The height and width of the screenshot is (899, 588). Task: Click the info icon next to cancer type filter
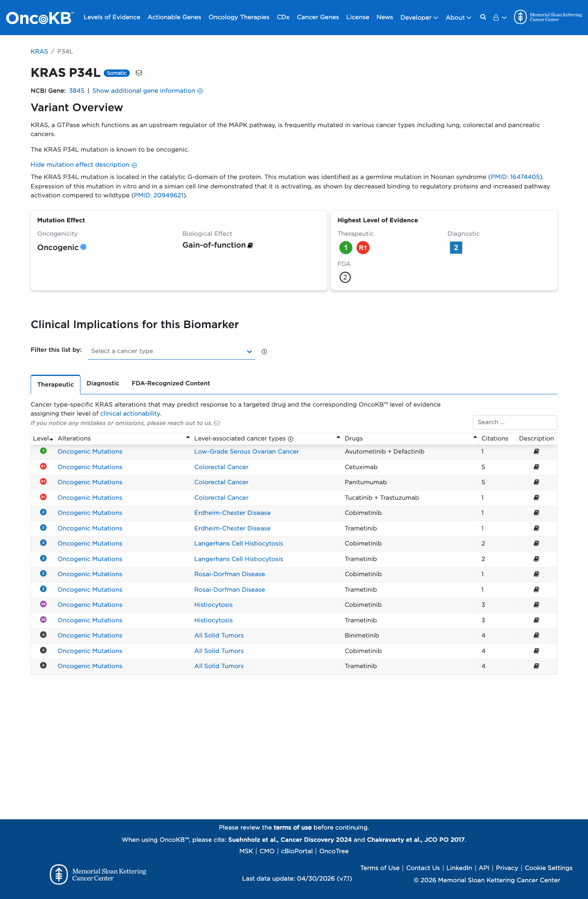tap(264, 351)
